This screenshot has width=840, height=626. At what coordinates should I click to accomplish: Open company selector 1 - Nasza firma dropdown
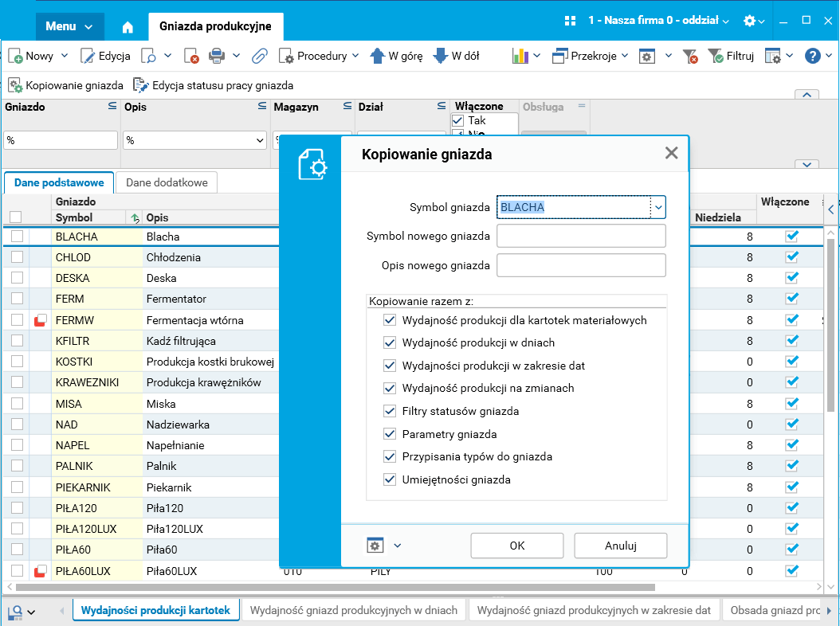point(658,21)
